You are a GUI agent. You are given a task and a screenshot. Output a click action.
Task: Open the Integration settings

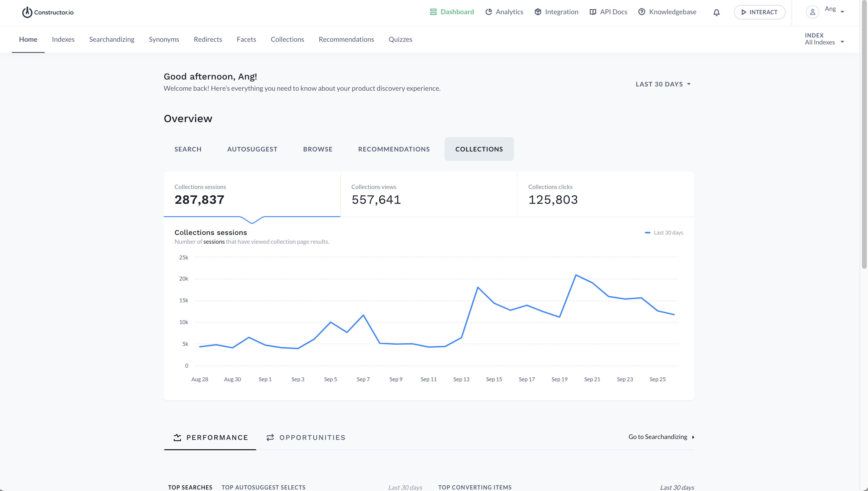(555, 11)
